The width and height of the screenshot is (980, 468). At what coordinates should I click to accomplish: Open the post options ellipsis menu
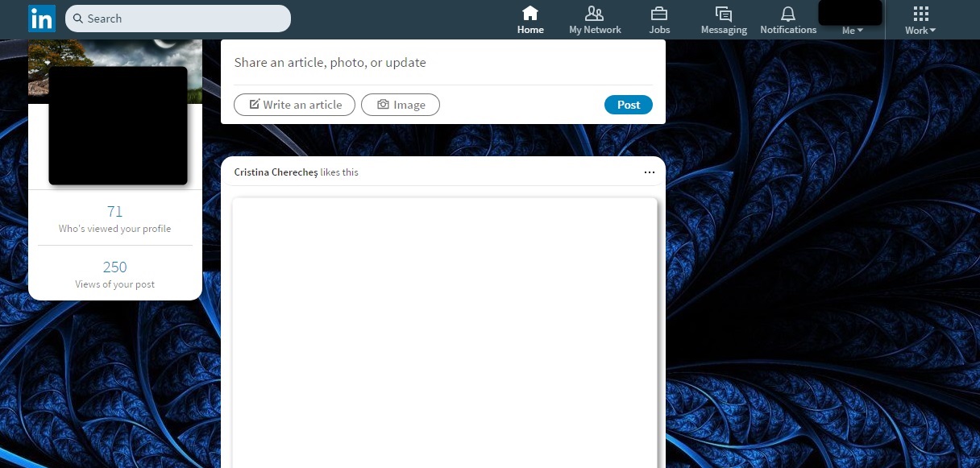650,172
